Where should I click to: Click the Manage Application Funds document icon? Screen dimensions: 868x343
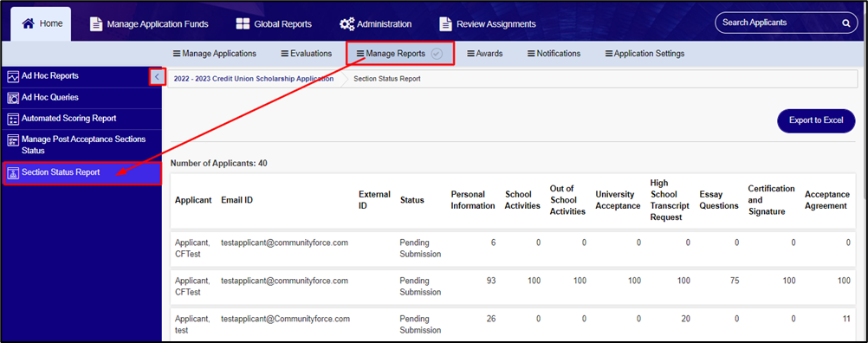tap(96, 23)
